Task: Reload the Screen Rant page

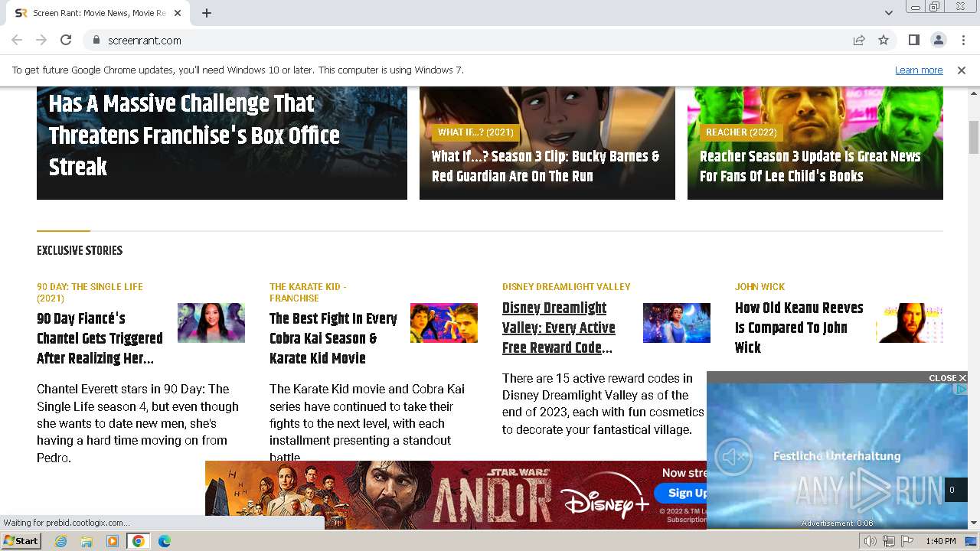Action: click(66, 40)
